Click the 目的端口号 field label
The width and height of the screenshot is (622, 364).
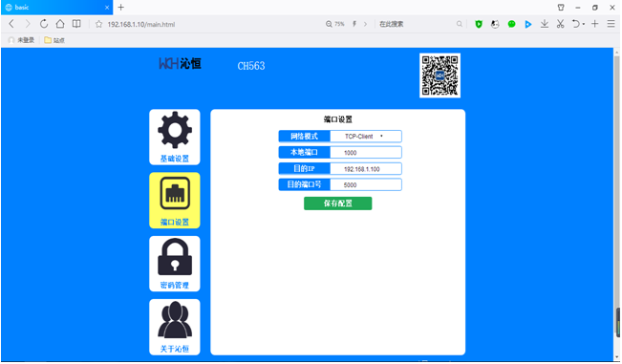click(304, 184)
